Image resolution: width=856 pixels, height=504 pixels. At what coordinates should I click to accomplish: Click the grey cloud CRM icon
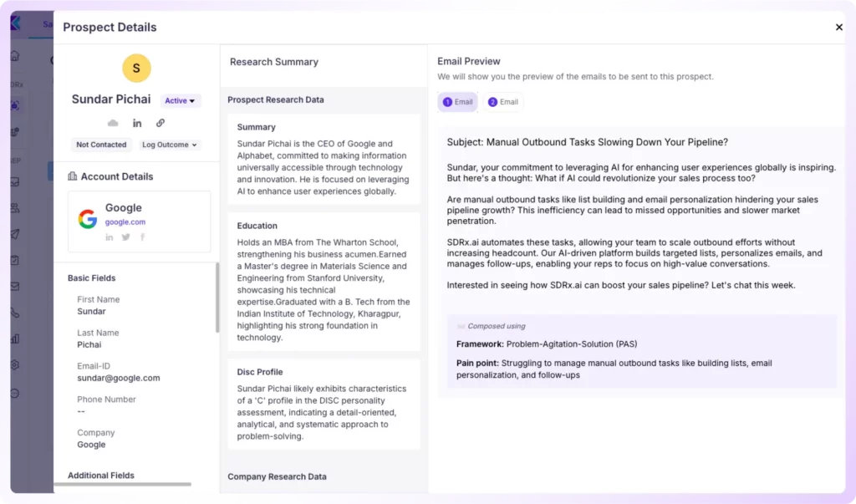point(113,124)
